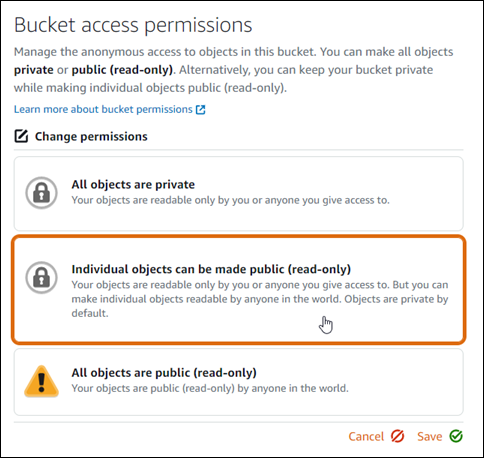Image resolution: width=484 pixels, height=458 pixels.
Task: Select the "All objects are private" option title
Action: coord(133,184)
